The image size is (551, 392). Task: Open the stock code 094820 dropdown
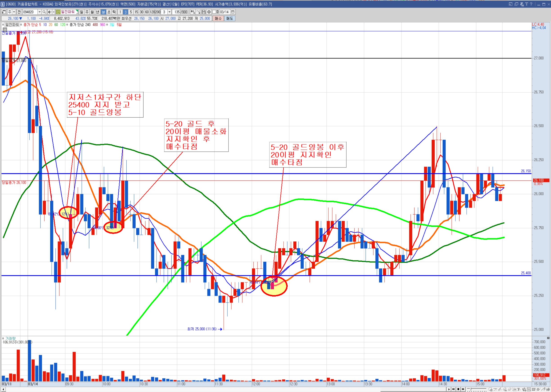click(x=39, y=12)
